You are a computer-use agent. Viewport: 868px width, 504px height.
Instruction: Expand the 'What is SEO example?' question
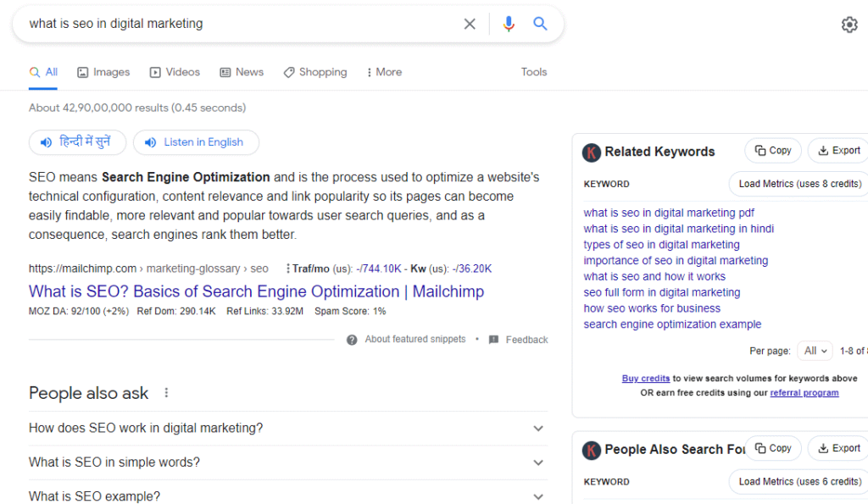point(537,496)
